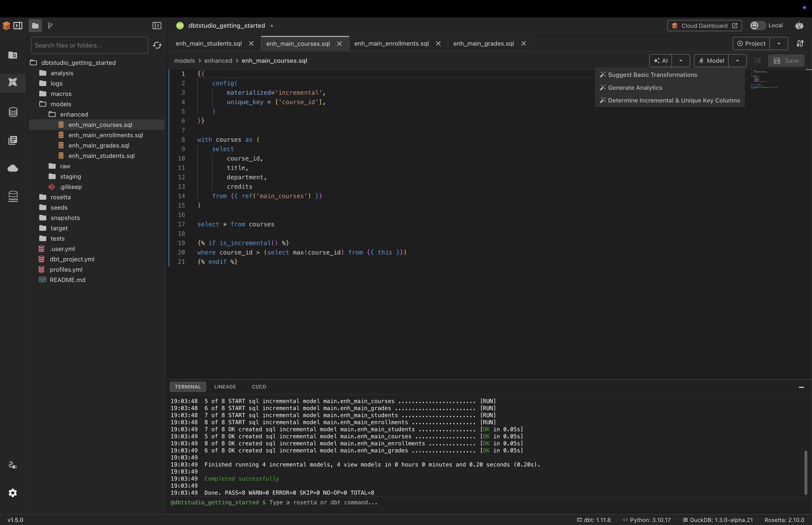
Task: Switch to the enh_main_students.sql tab
Action: [x=209, y=43]
